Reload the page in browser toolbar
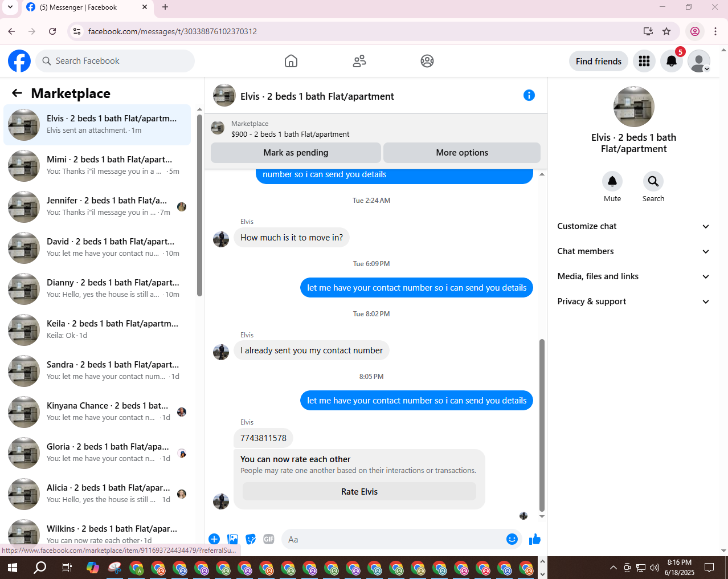Viewport: 728px width, 579px height. (52, 31)
